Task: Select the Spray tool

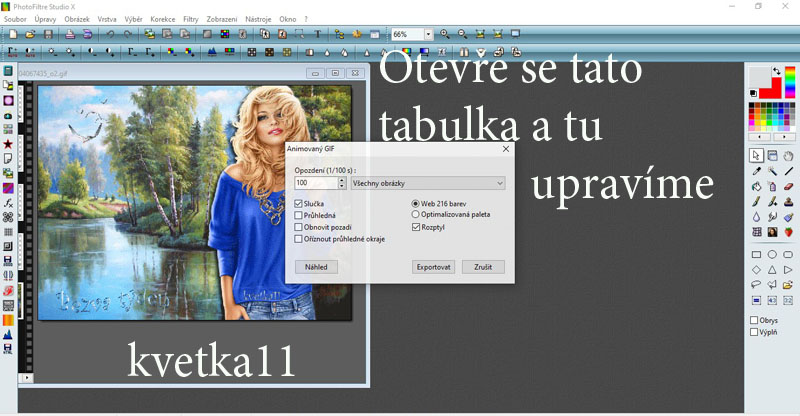Action: coord(772,186)
